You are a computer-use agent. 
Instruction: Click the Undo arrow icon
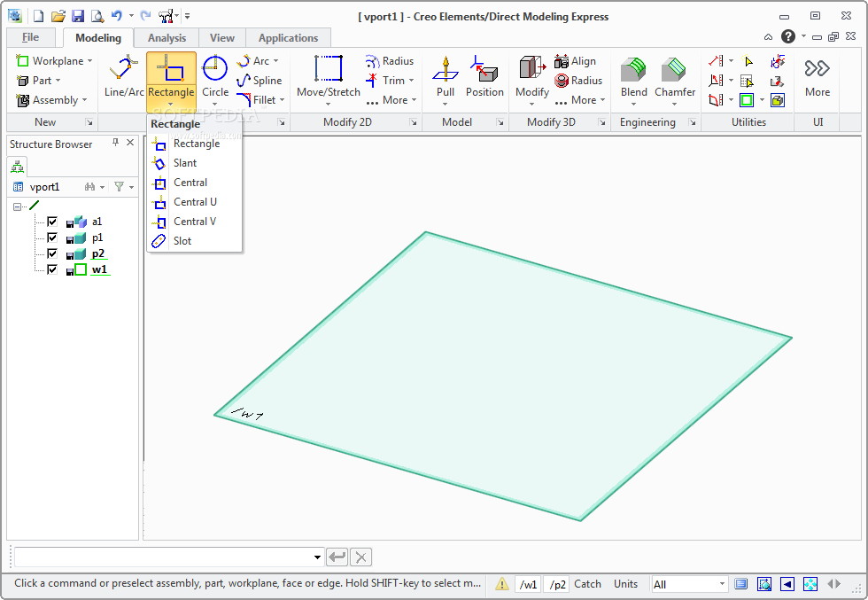[x=117, y=16]
